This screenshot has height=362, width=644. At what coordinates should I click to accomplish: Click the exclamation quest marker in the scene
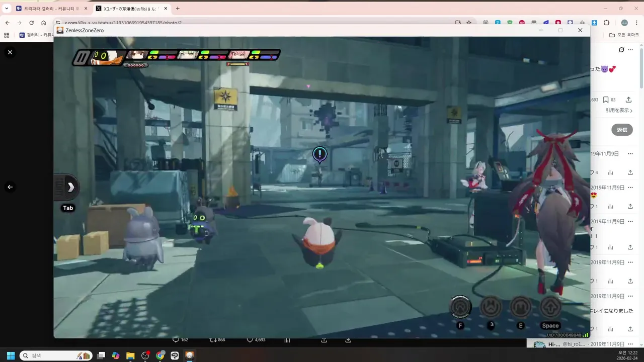(x=319, y=154)
